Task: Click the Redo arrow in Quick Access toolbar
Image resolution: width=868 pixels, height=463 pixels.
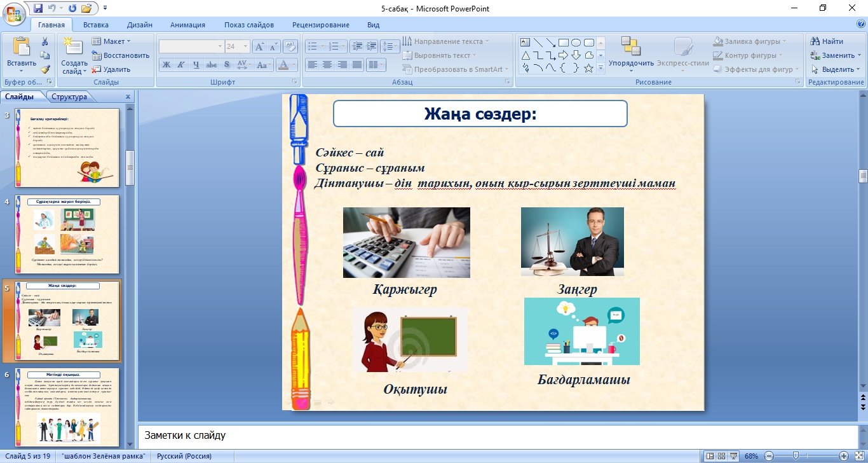Action: [x=72, y=8]
